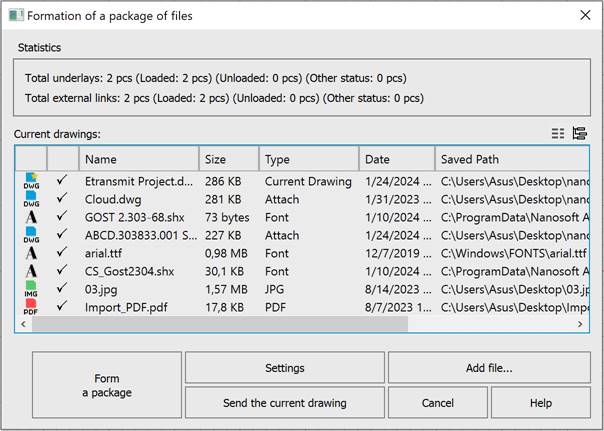Image resolution: width=604 pixels, height=431 pixels.
Task: Switch to tree view icon
Action: pos(580,133)
